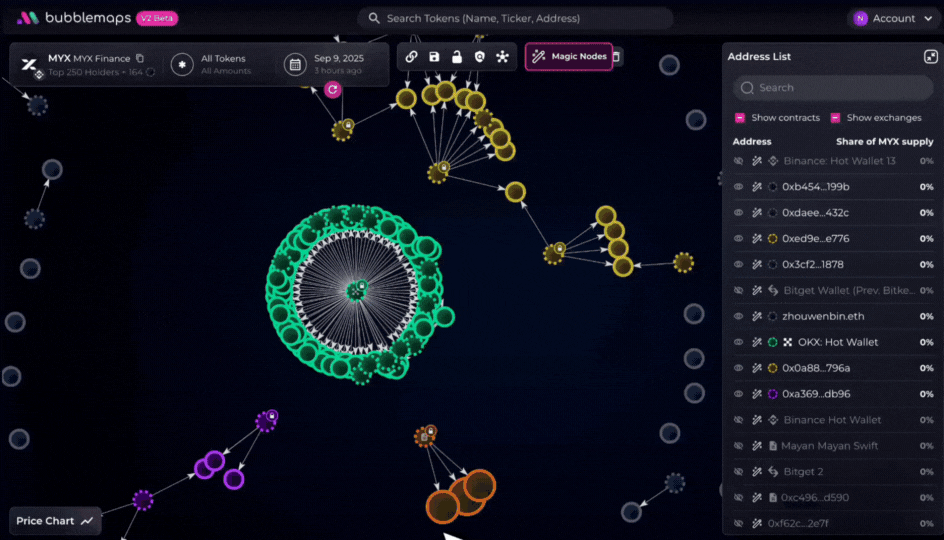Sort by the Address column header
Viewport: 944px width, 540px height.
(x=752, y=141)
